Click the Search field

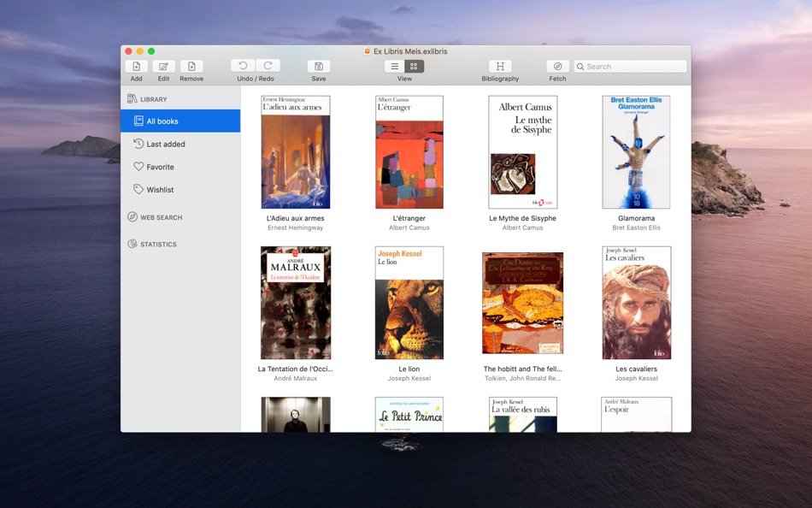tap(630, 66)
